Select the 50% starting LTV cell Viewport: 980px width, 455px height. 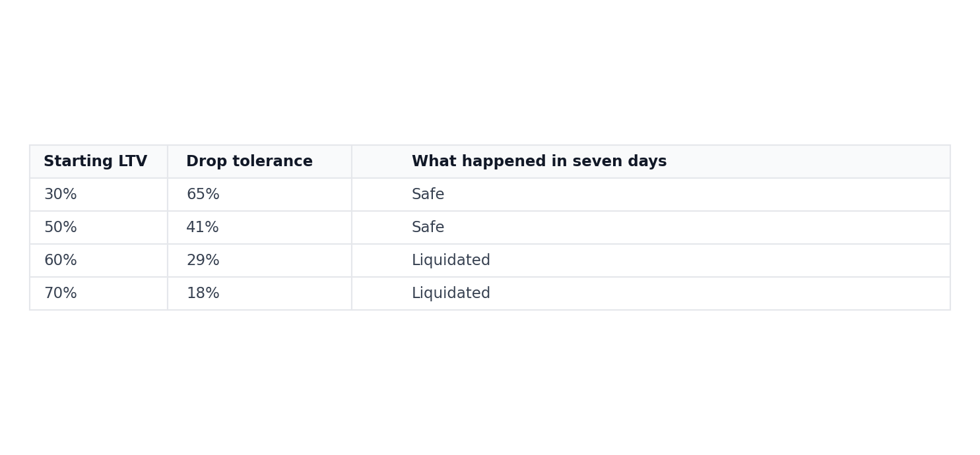(x=61, y=228)
